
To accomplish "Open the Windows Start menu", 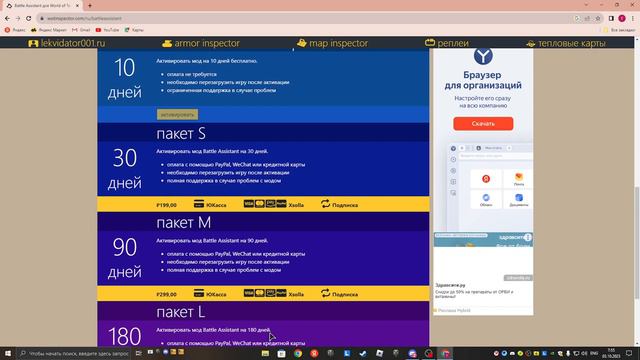I will tap(8, 353).
